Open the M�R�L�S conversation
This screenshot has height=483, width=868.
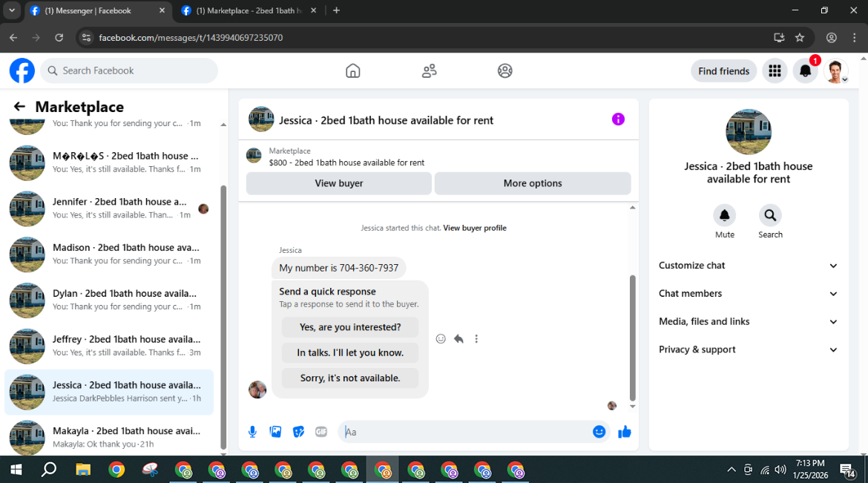109,162
